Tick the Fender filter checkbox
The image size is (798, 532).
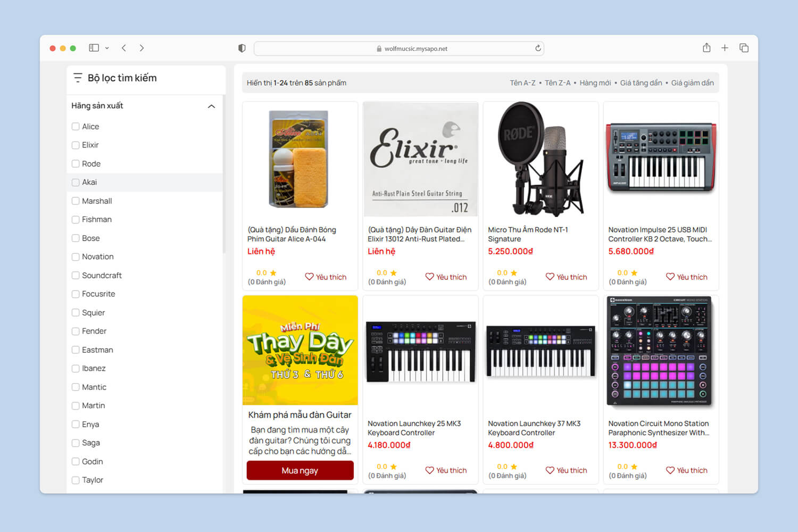76,331
